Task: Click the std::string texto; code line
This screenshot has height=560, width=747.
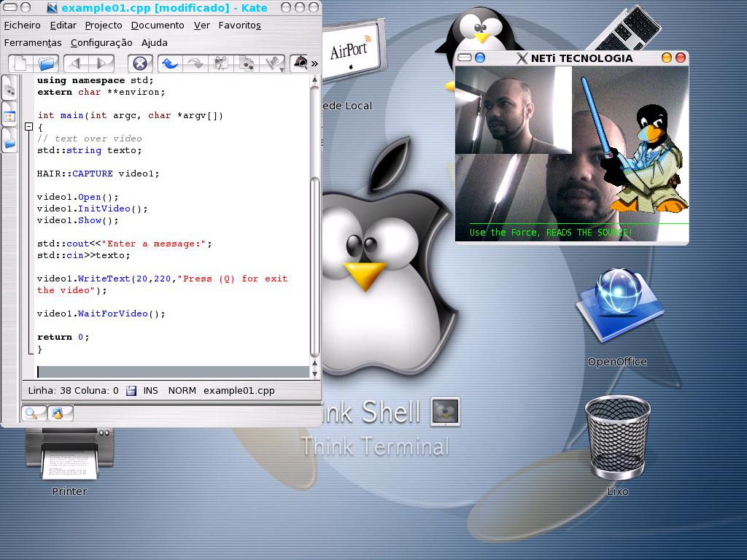Action: (90, 150)
